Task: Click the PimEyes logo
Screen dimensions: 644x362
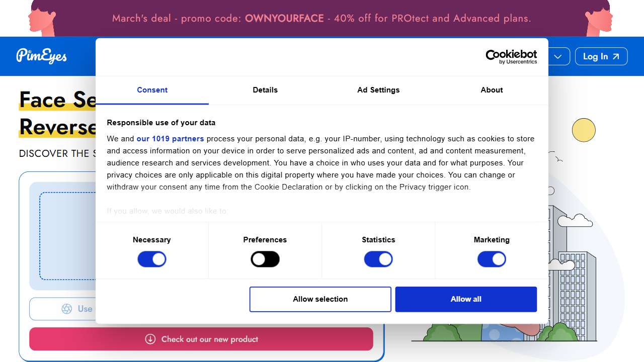Action: coord(41,56)
